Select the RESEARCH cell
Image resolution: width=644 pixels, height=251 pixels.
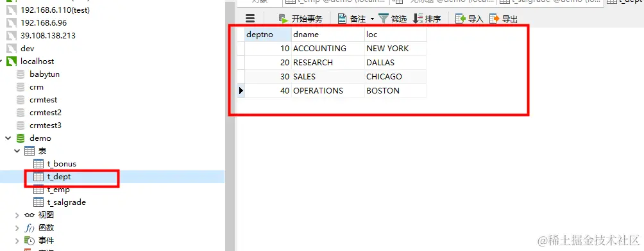click(328, 62)
